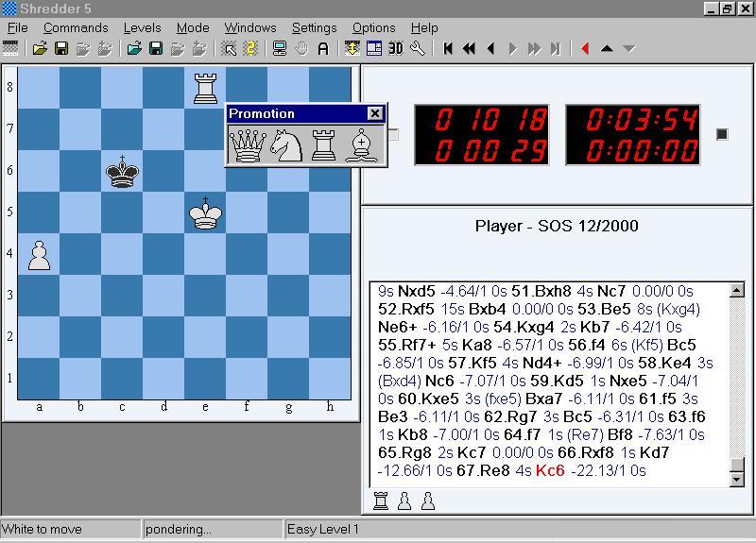Click the 3D board view toolbar icon
756x543 pixels.
pyautogui.click(x=395, y=48)
